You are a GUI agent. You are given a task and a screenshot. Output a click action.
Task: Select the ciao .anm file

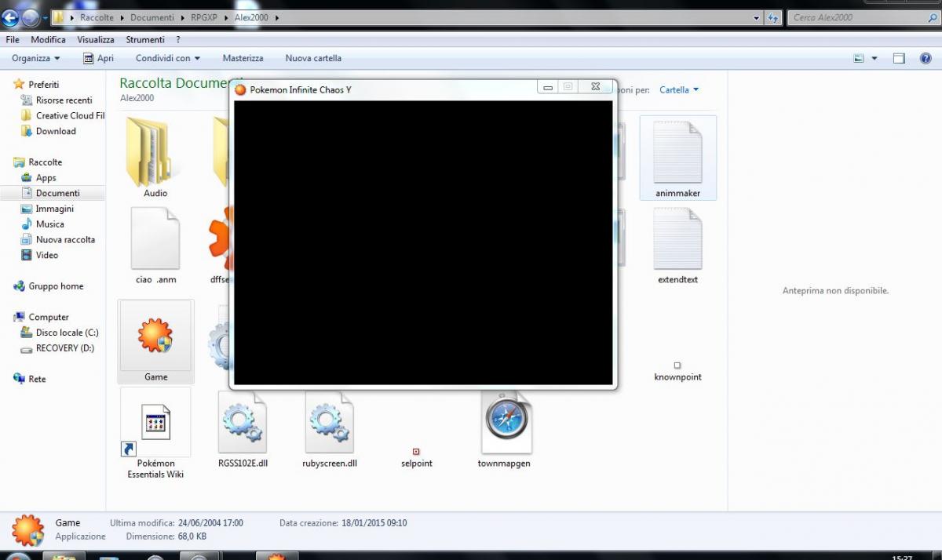tap(155, 240)
